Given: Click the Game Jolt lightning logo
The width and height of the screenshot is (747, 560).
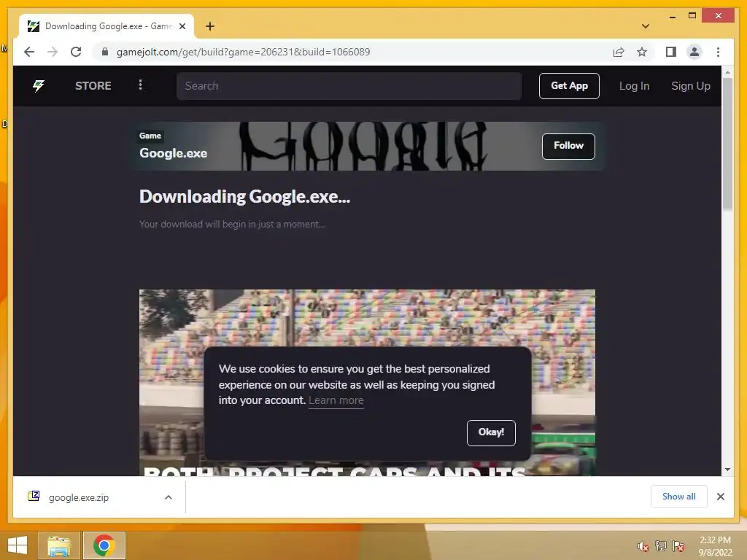Looking at the screenshot, I should click(39, 86).
